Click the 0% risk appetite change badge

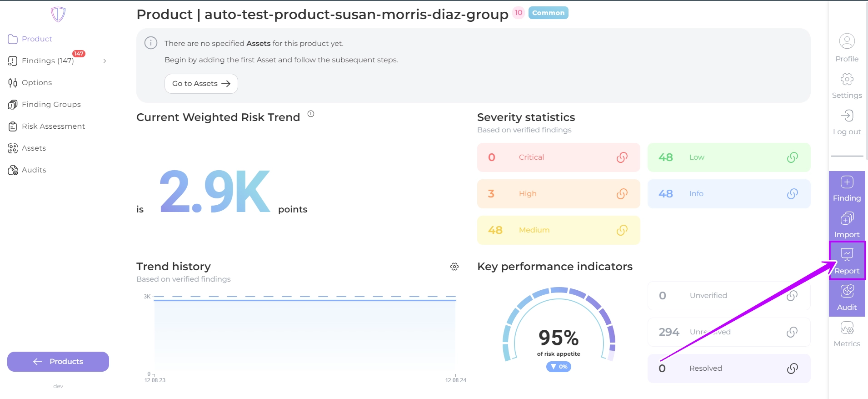pyautogui.click(x=559, y=367)
